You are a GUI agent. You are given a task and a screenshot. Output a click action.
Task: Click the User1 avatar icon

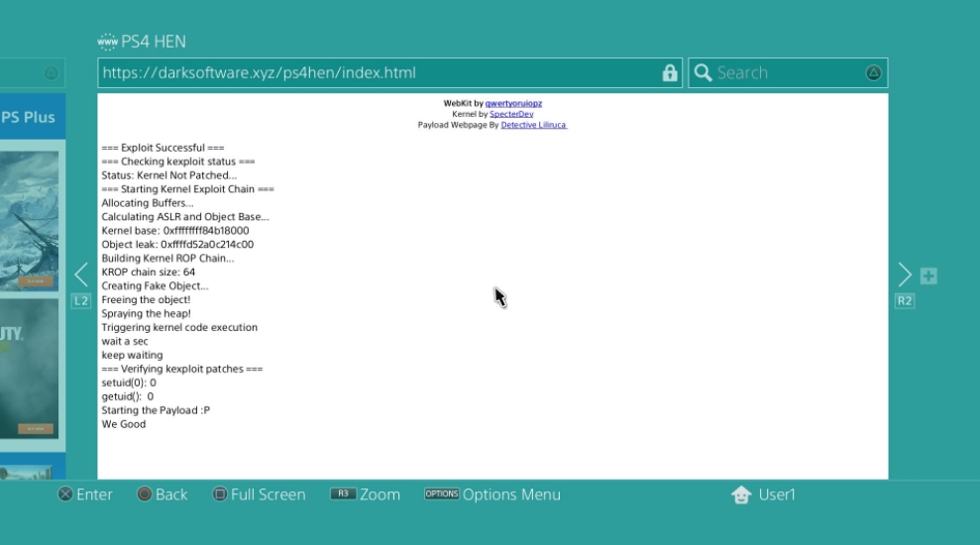coord(740,495)
